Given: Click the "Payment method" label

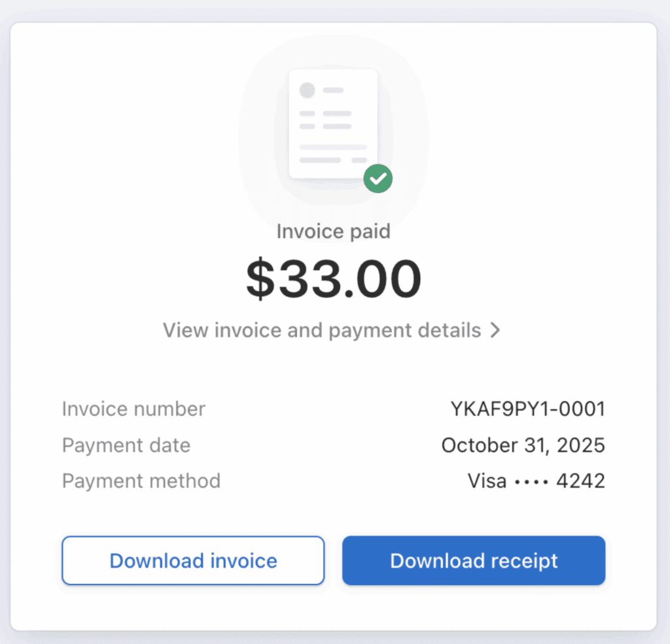Looking at the screenshot, I should click(x=141, y=481).
